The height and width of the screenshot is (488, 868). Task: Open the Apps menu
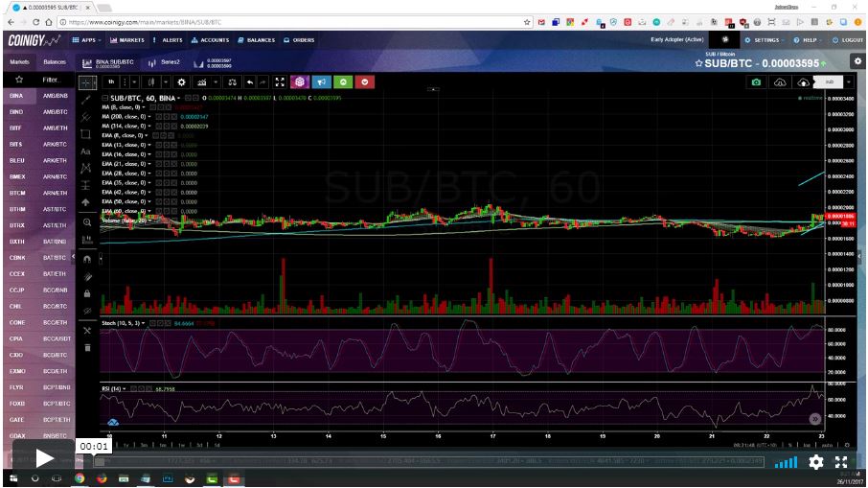[86, 40]
